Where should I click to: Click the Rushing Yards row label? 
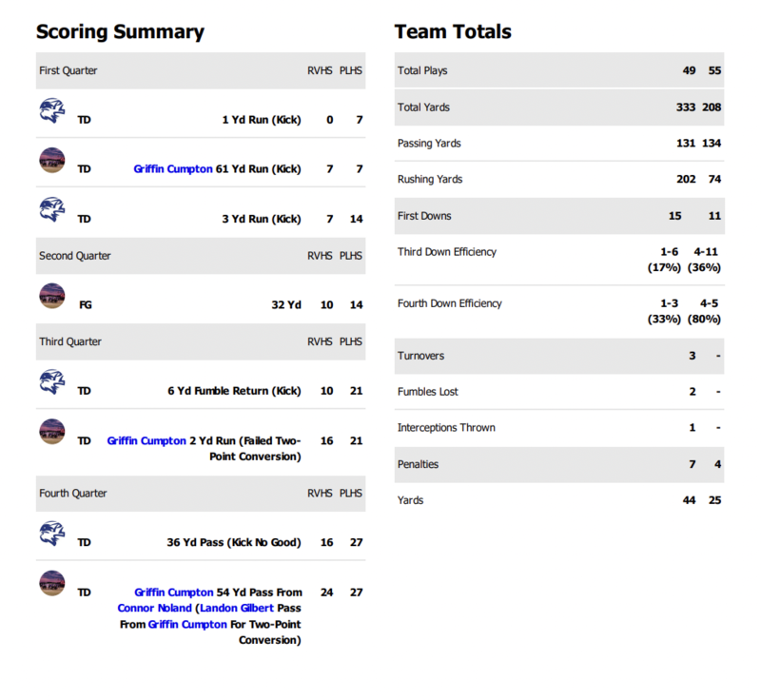[x=431, y=180]
